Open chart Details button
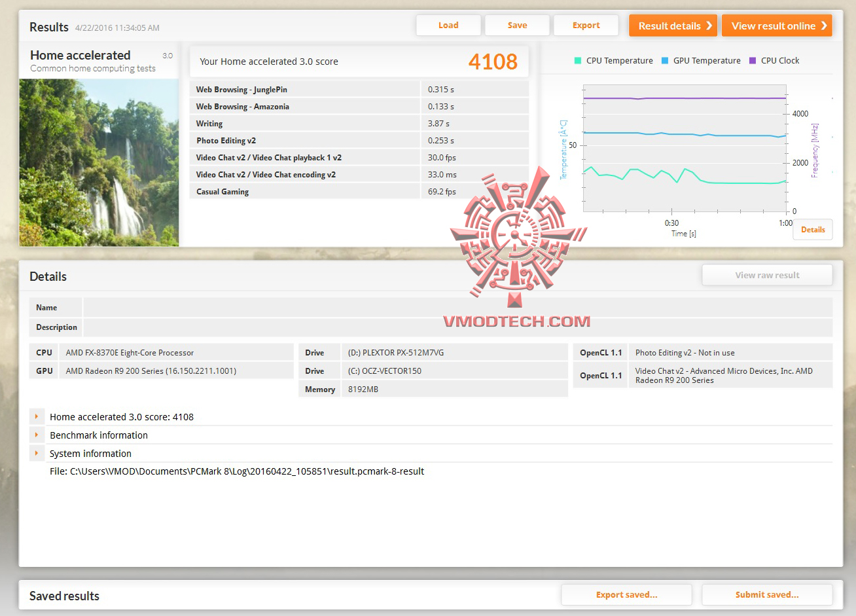 813,230
